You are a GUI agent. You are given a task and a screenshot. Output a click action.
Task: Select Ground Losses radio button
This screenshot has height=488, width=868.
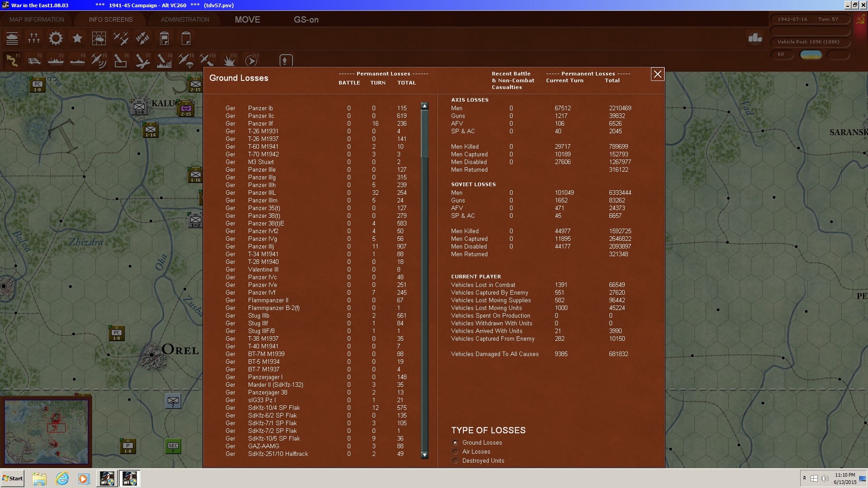point(455,443)
